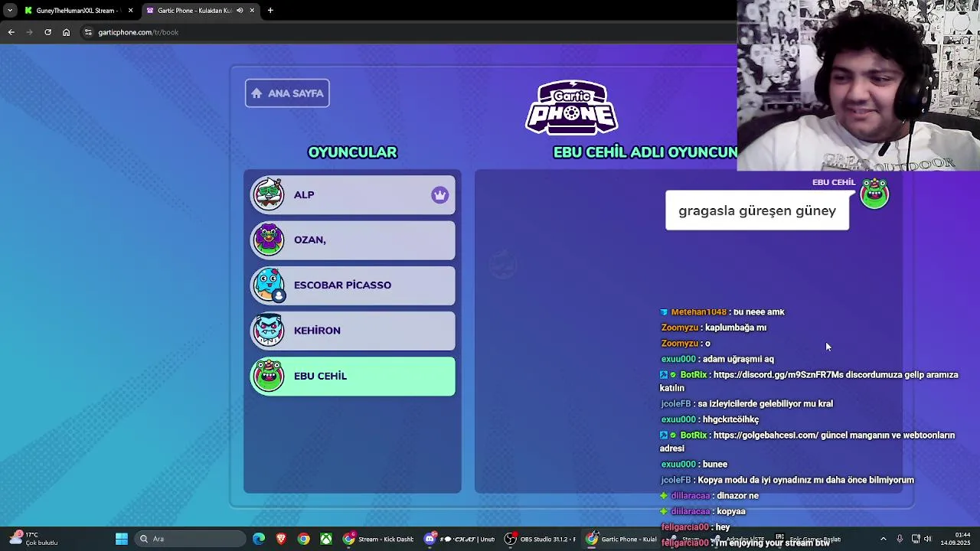Close the Gartic Phone tab

252,11
